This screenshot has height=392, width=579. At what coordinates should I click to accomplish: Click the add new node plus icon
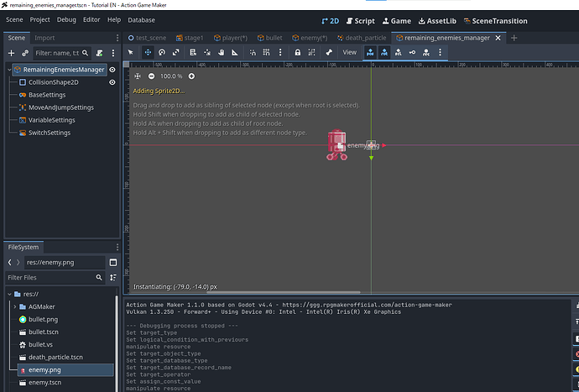[x=11, y=53]
